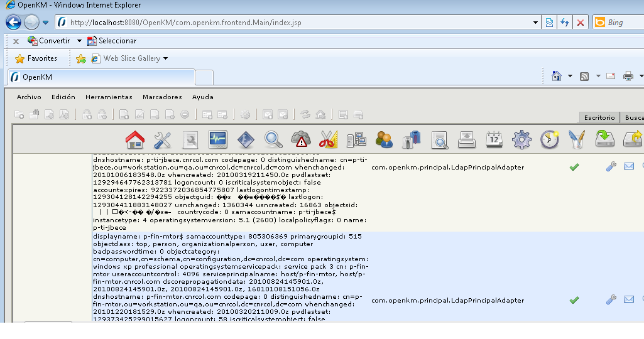Click the Seleccionar button
The width and height of the screenshot is (644, 339).
[112, 41]
